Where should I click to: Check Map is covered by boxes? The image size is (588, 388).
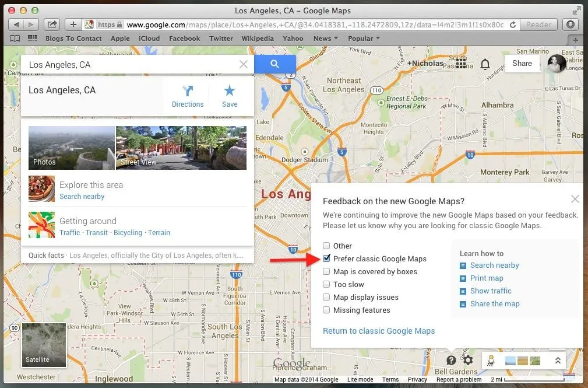click(326, 271)
